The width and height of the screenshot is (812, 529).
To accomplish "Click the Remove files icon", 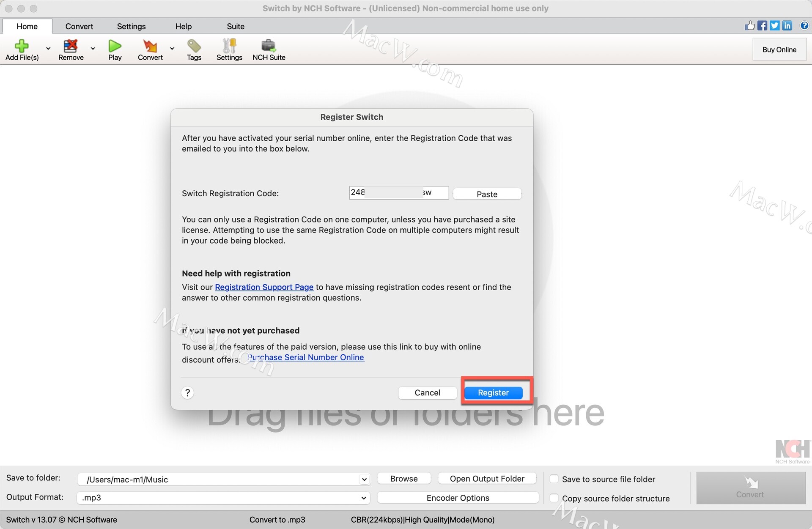I will point(71,46).
